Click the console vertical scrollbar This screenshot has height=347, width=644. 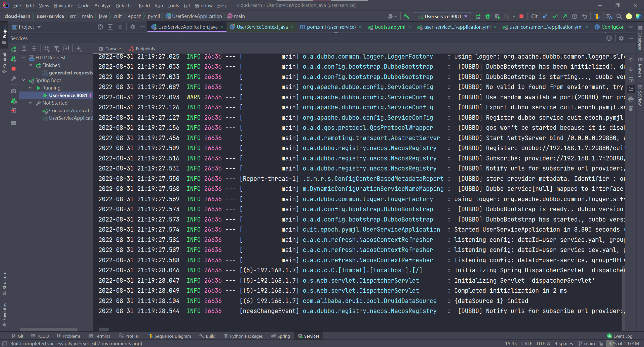(x=623, y=298)
